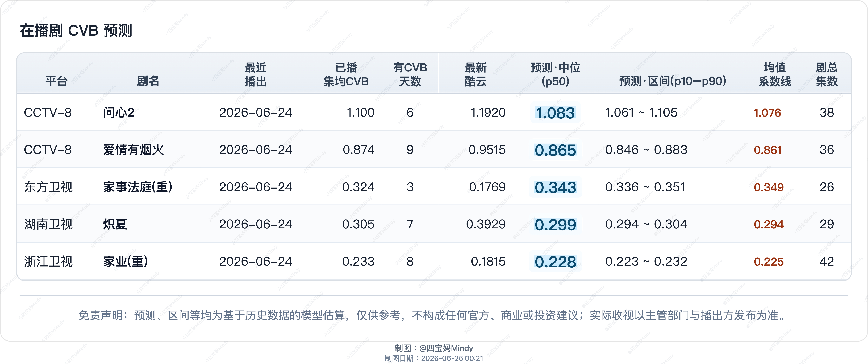Click the highlighted median value 1.083
The image size is (868, 364).
pos(555,113)
